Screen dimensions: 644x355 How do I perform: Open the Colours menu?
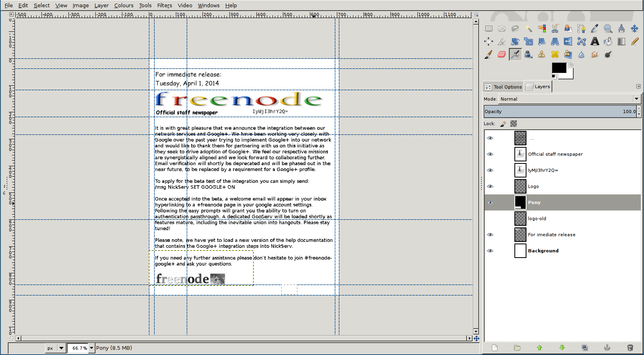124,5
